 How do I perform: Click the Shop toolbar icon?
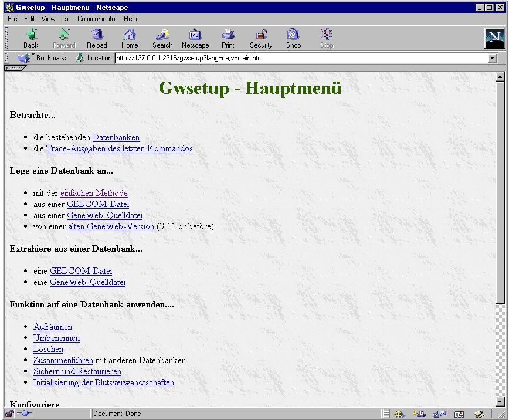pyautogui.click(x=293, y=35)
